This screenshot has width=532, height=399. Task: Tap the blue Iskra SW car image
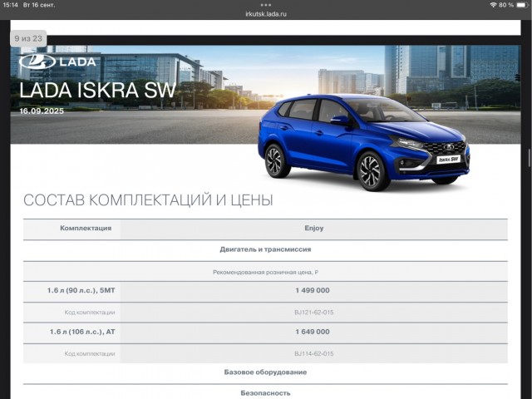click(364, 142)
